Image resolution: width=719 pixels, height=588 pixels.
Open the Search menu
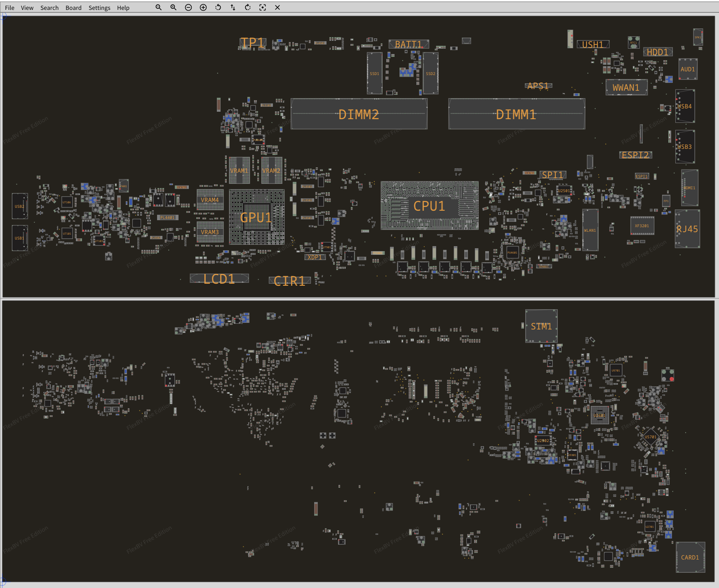click(49, 8)
